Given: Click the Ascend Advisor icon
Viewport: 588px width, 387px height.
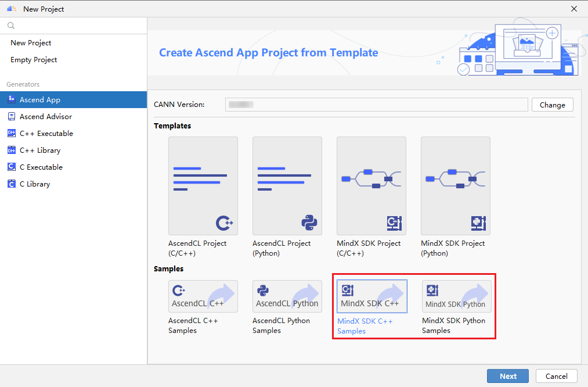Looking at the screenshot, I should click(x=12, y=116).
